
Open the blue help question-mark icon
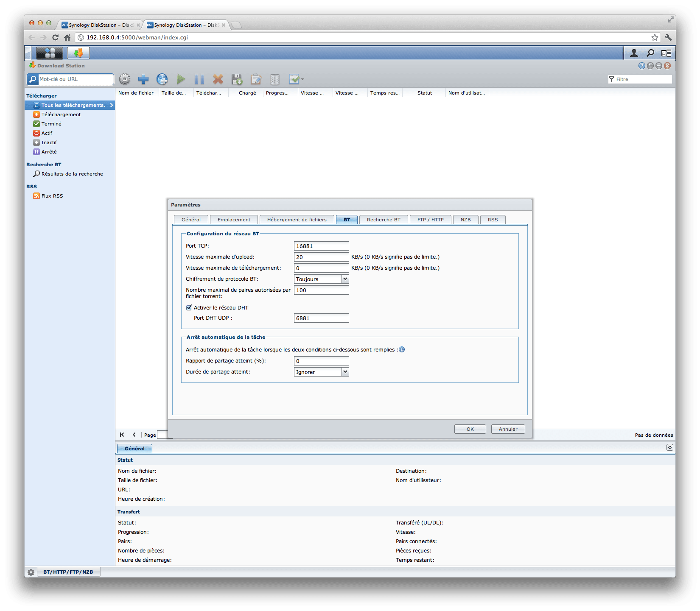[641, 66]
